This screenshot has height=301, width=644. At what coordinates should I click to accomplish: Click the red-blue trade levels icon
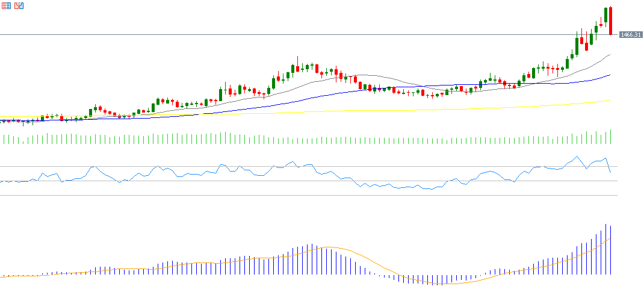pos(19,5)
